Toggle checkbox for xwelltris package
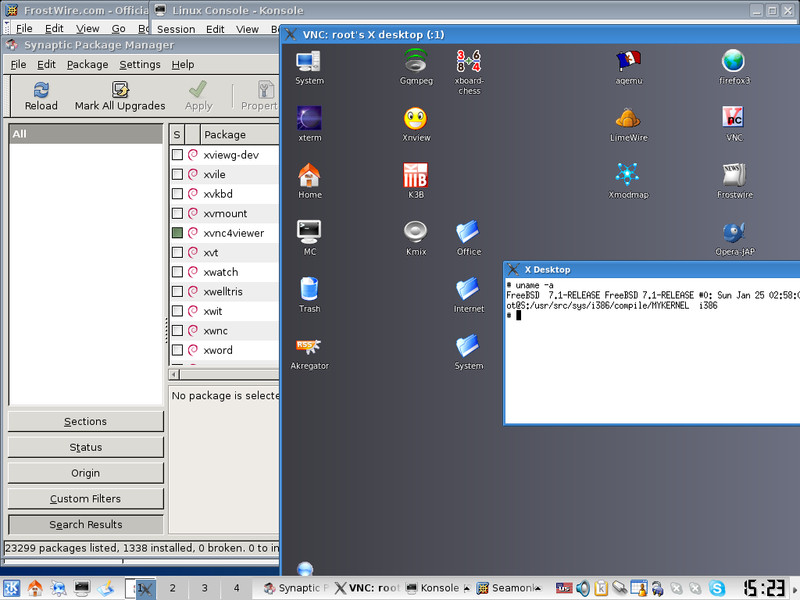Screen dimensions: 800x600 (x=177, y=291)
